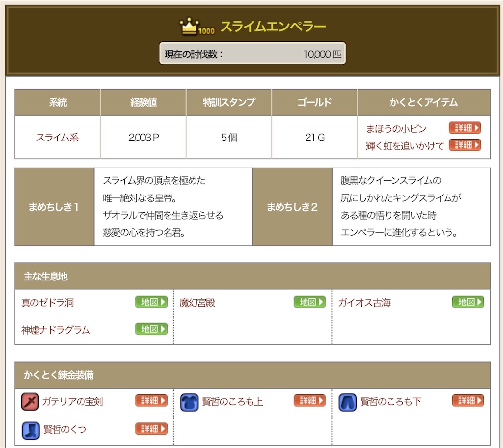Click the かくとく錬金装備 section header
Image resolution: width=503 pixels, height=448 pixels.
[252, 375]
